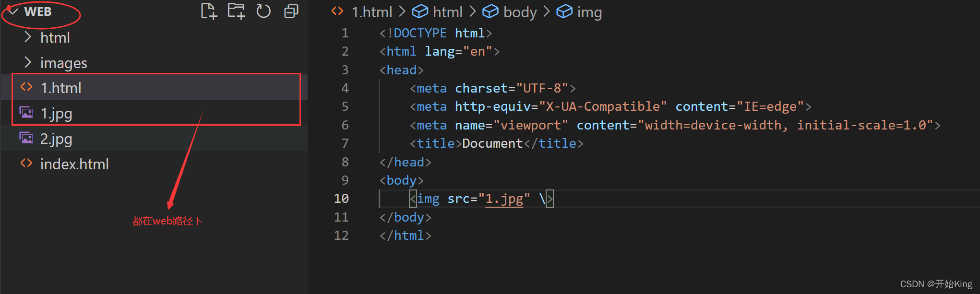Viewport: 980px width, 294px height.
Task: Click the WEB explorer section title
Action: [38, 12]
